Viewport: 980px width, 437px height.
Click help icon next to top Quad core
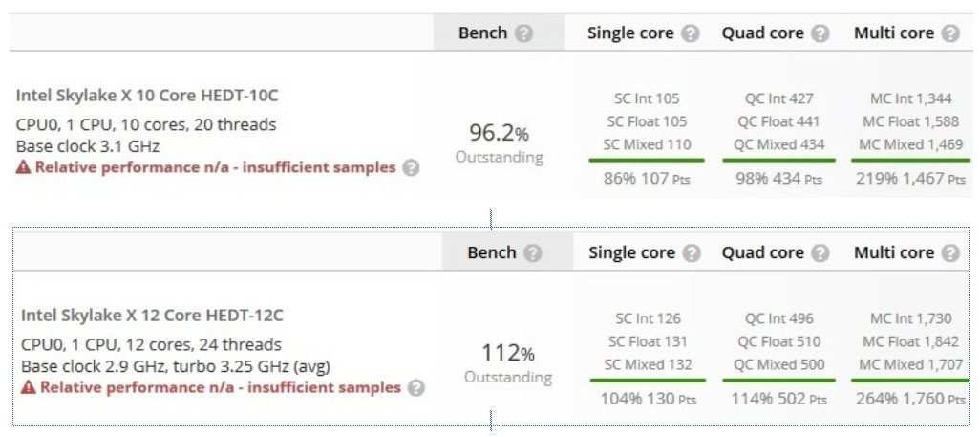tap(820, 33)
